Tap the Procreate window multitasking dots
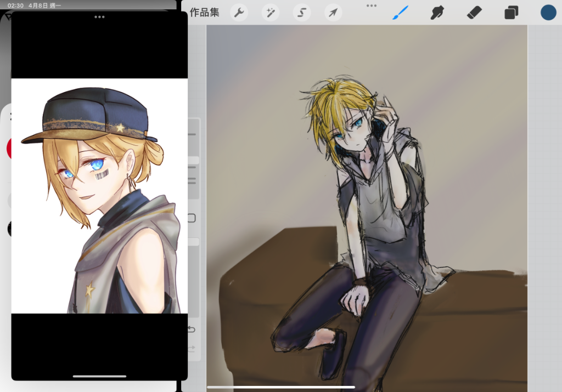 click(x=372, y=5)
